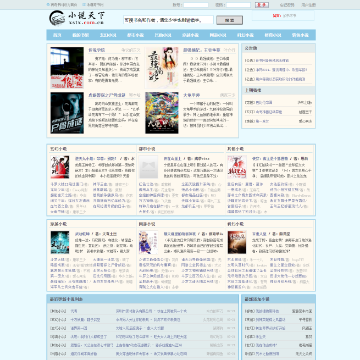Viewport: 360px width, 360px height.
Task: Open the second tab in blue navigation bar
Action: tap(80, 35)
